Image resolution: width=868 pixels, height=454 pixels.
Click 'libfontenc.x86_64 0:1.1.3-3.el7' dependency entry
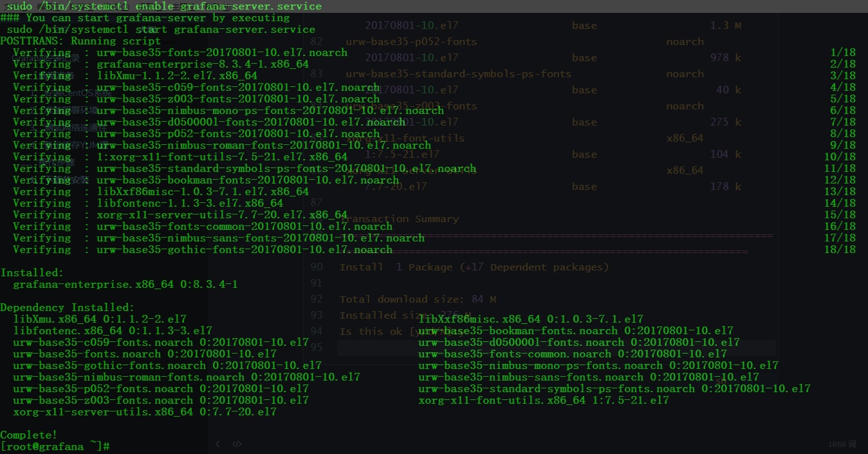[x=113, y=330]
